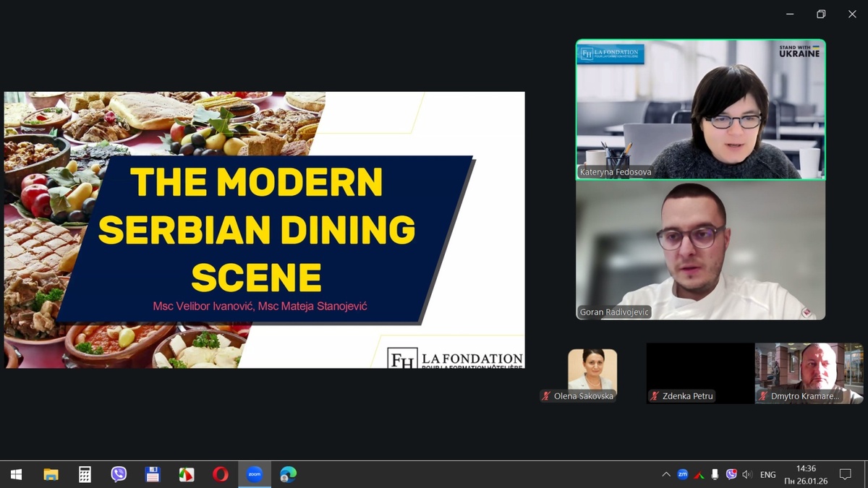Launch Microsoft Edge from the taskbar
The width and height of the screenshot is (868, 488).
(288, 474)
